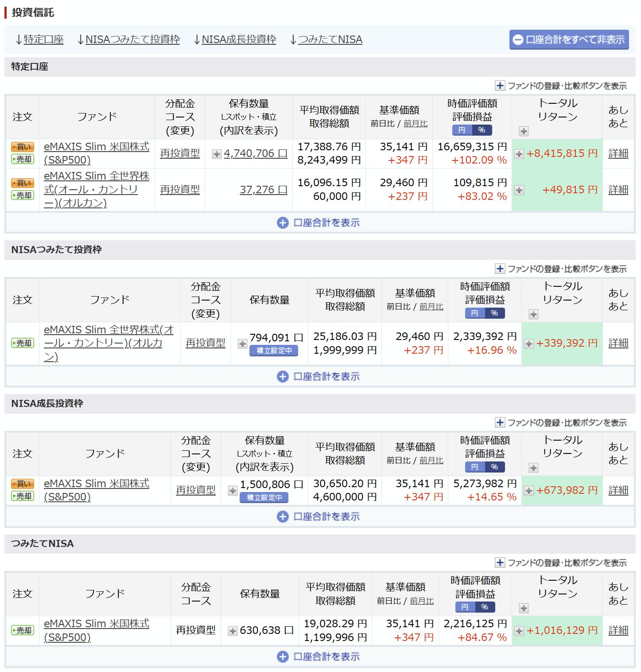This screenshot has height=672, width=641.
Task: Toggle 円/% switch in つみたてNISA table header
Action: 475,607
